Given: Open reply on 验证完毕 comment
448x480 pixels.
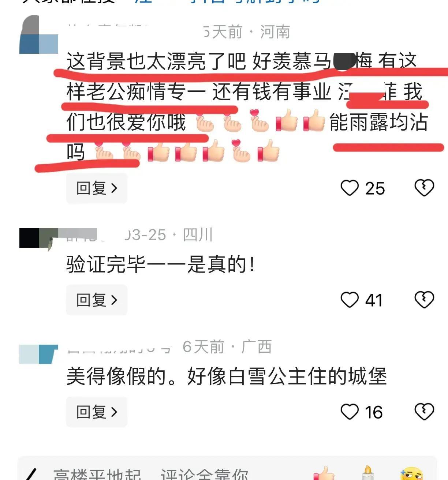Looking at the screenshot, I should pos(97,300).
